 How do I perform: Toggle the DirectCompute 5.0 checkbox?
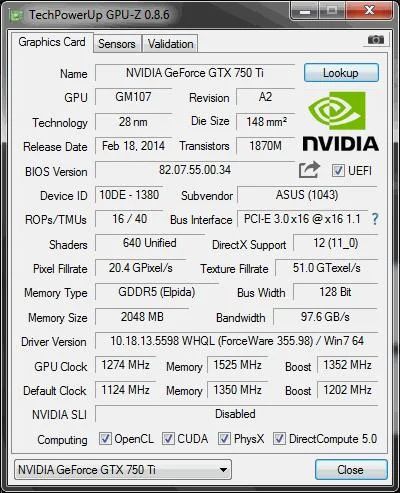[x=279, y=438]
